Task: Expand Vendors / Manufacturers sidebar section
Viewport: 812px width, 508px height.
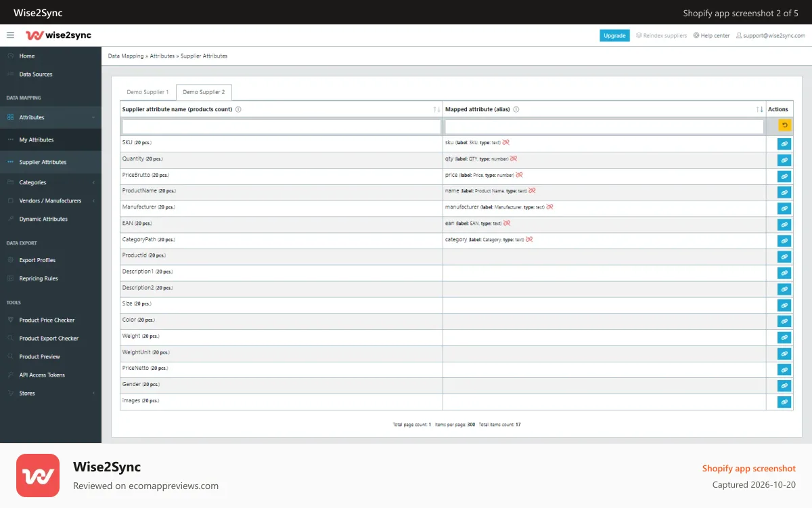Action: click(x=51, y=200)
